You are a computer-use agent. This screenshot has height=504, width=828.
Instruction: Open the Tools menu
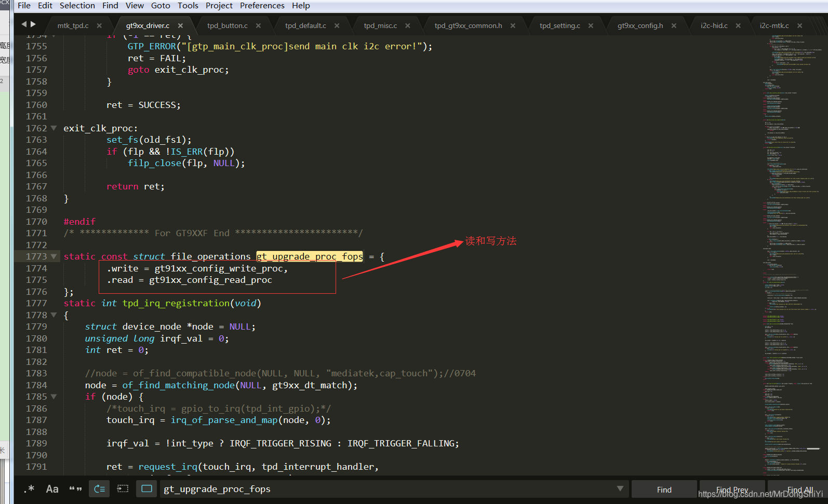[x=188, y=6]
